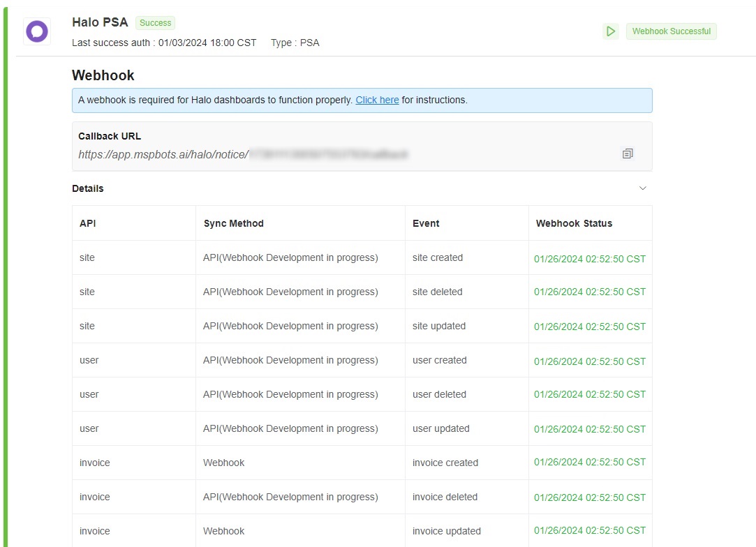Click the Halo PSA purple logo icon
Screen dimensions: 756x547
click(36, 31)
